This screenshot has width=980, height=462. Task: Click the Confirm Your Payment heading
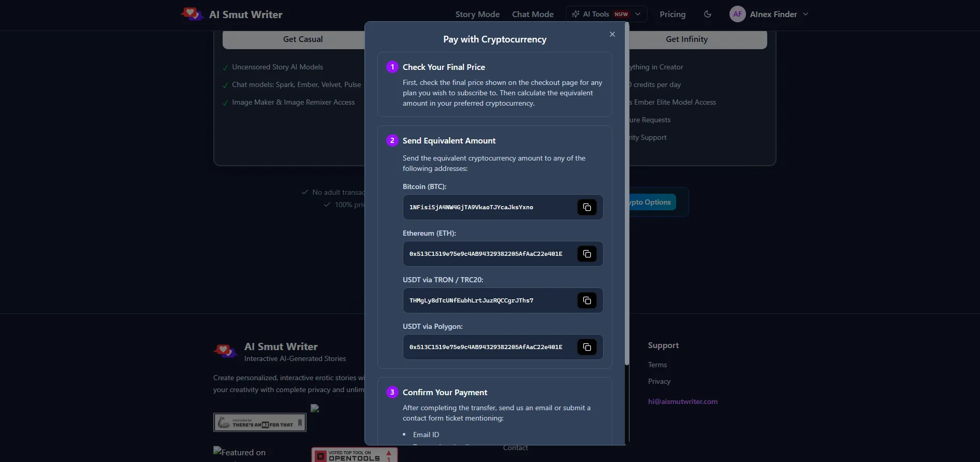(445, 392)
